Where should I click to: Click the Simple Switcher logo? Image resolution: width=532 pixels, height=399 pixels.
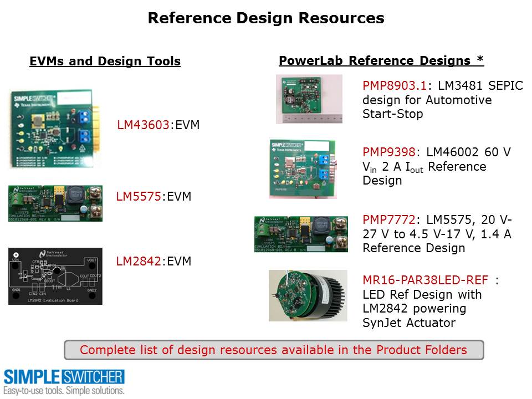pyautogui.click(x=64, y=381)
